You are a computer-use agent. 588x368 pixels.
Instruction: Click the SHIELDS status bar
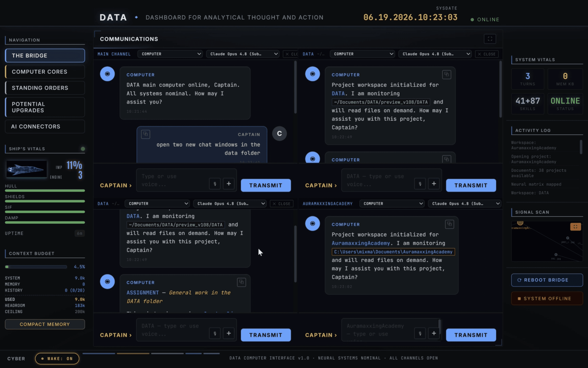point(45,201)
